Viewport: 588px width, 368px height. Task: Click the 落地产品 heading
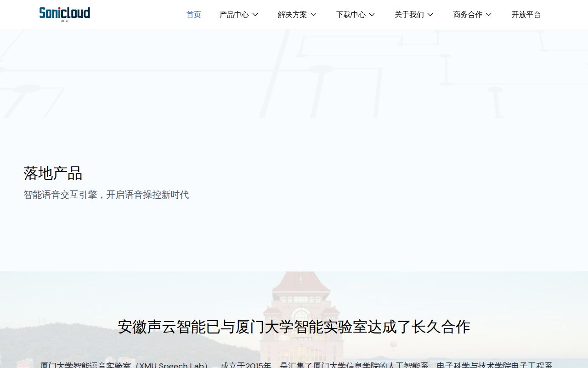(53, 173)
